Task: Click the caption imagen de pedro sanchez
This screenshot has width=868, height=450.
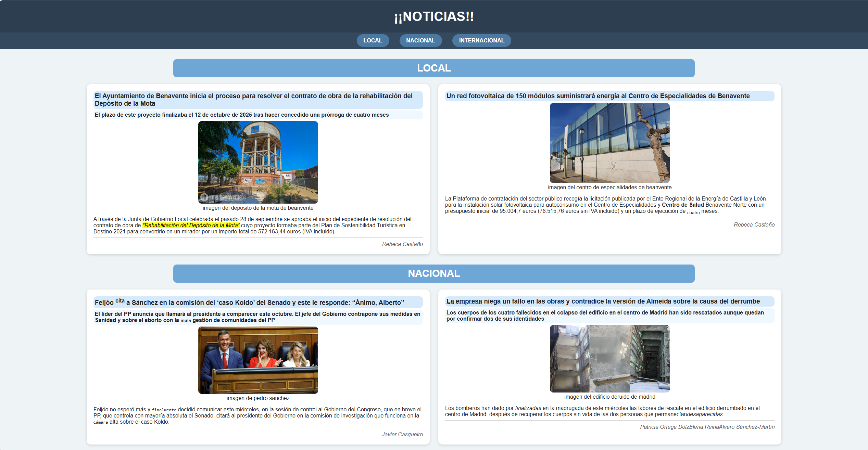Action: tap(258, 398)
